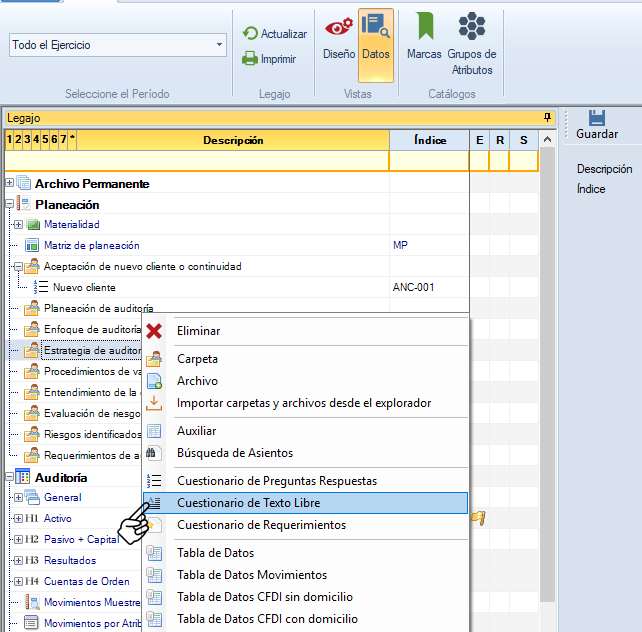642x632 pixels.
Task: Click the Eliminar red X option
Action: coord(154,331)
